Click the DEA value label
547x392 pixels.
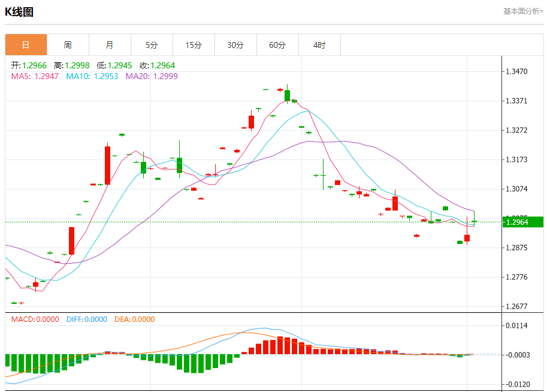click(x=134, y=319)
